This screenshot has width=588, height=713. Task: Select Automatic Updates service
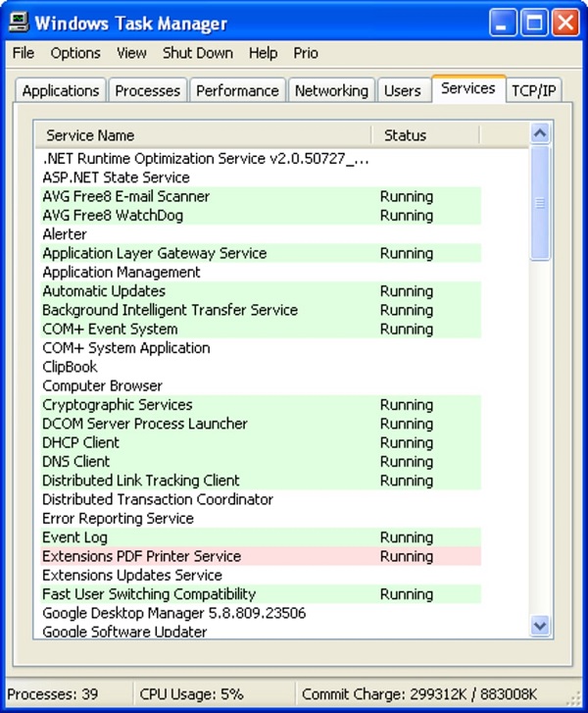(261, 291)
